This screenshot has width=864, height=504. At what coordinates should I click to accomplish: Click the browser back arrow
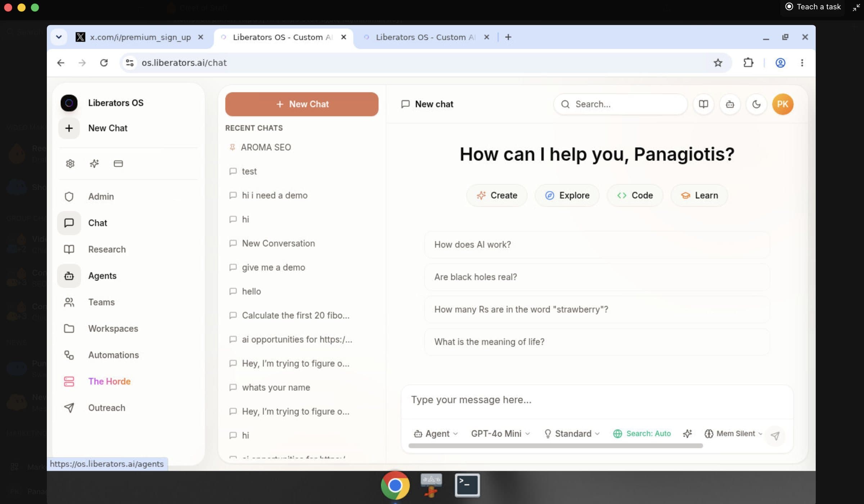coord(60,63)
